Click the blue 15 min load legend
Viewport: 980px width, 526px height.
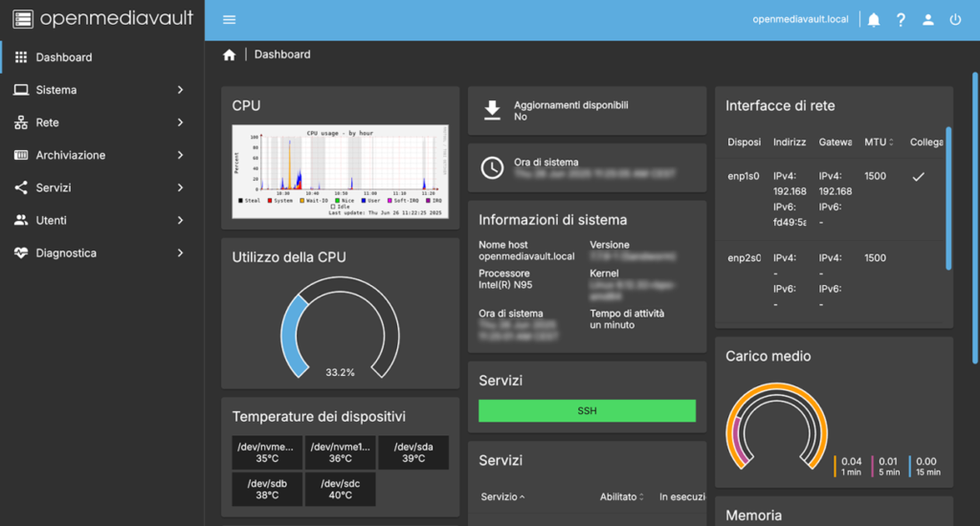point(925,467)
